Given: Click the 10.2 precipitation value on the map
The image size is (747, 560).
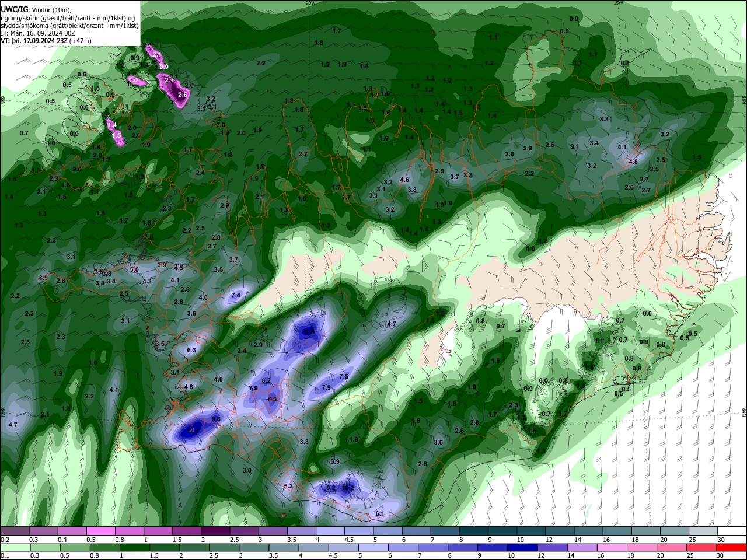Looking at the screenshot, I should [x=348, y=488].
